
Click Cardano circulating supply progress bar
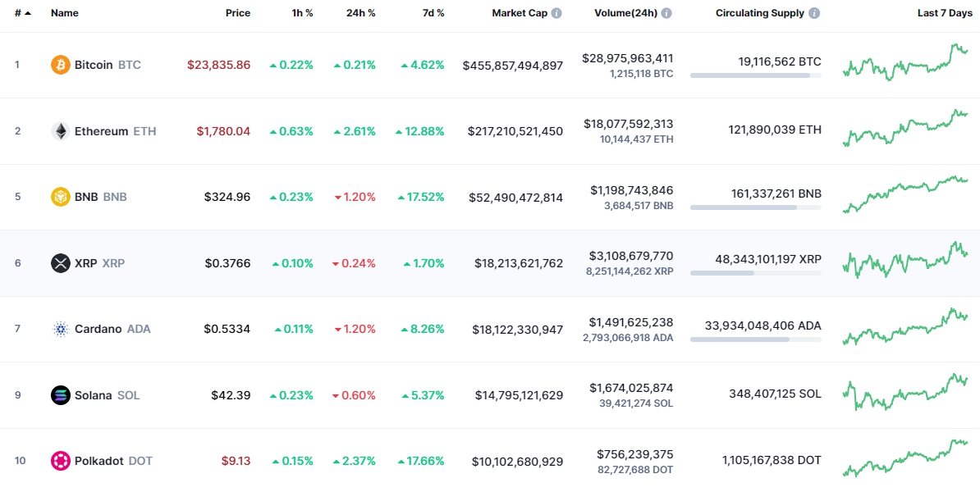tap(756, 339)
